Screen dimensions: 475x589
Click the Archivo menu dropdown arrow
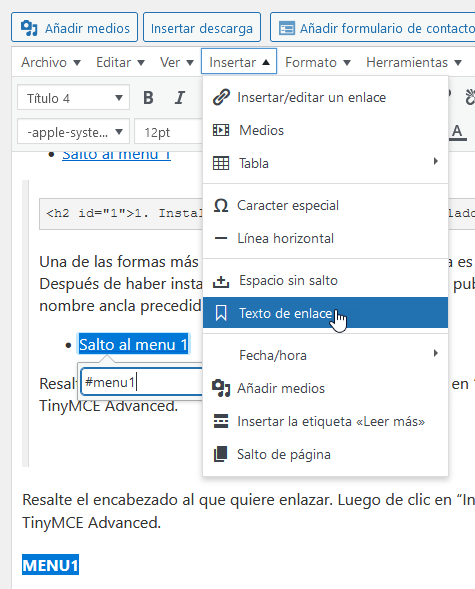click(77, 63)
